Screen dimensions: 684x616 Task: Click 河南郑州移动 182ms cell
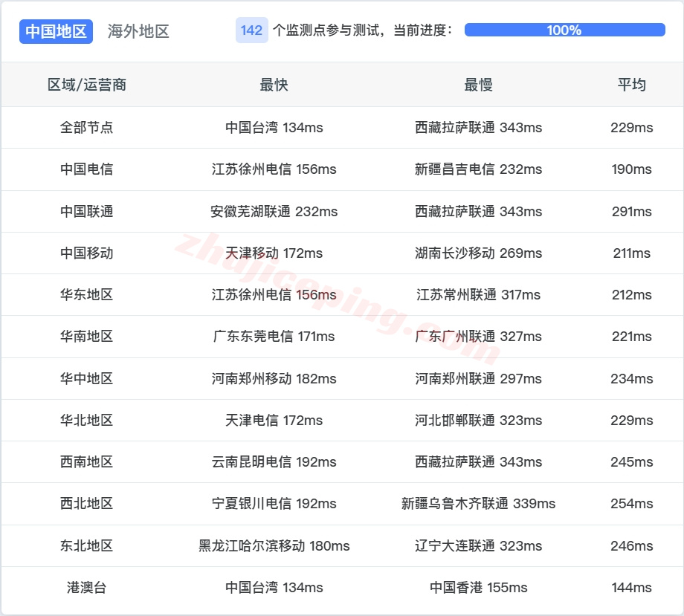[x=274, y=378]
